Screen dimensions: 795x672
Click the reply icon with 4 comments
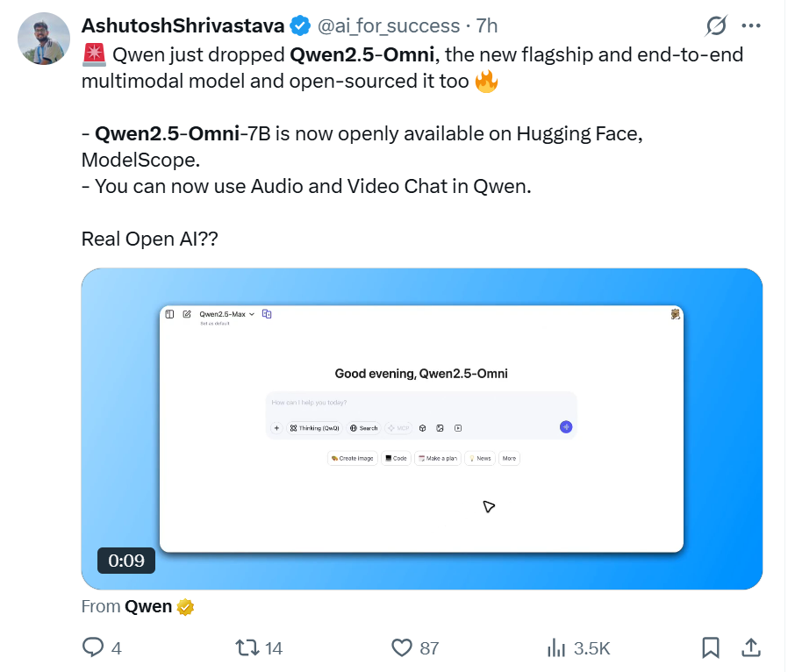click(x=93, y=647)
